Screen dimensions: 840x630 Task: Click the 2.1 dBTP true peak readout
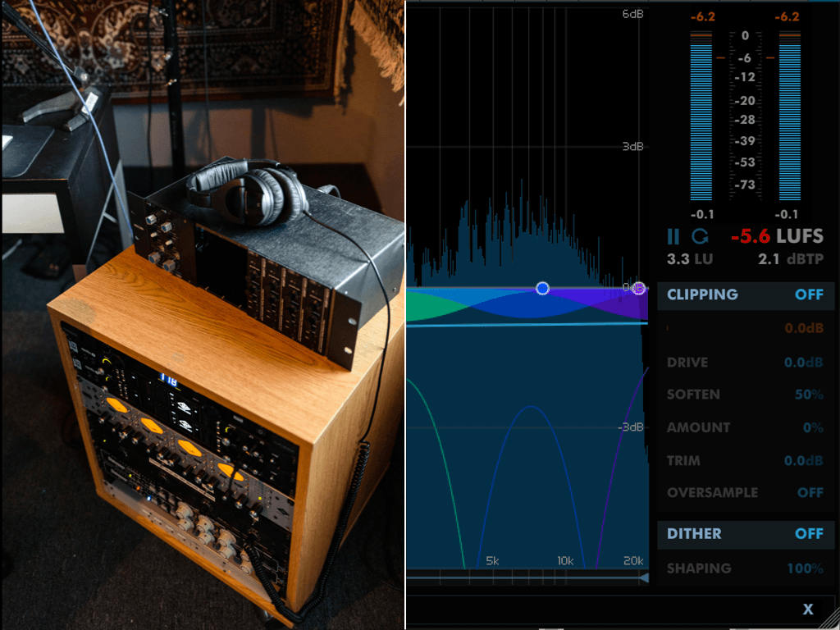point(790,259)
